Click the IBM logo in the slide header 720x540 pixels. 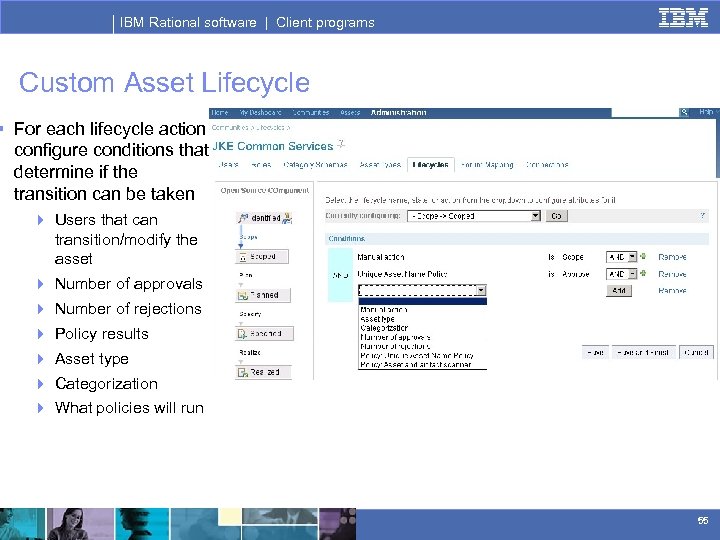point(683,18)
